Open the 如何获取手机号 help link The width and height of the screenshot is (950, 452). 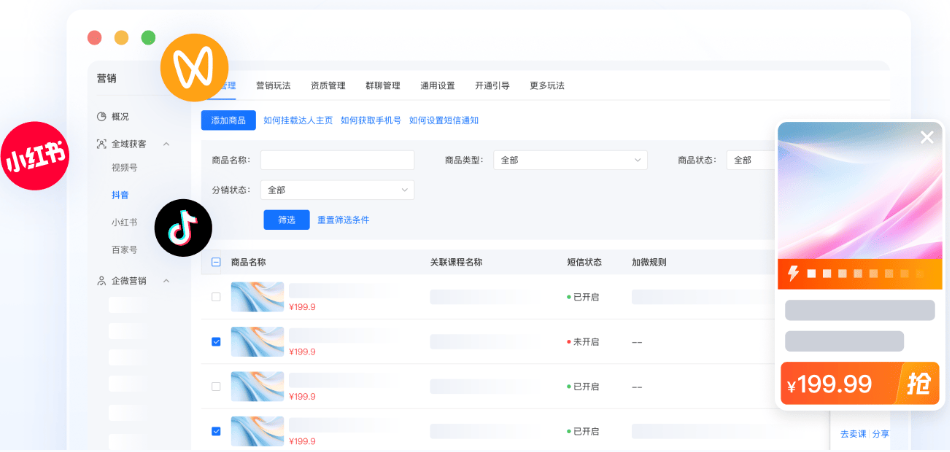(x=371, y=120)
